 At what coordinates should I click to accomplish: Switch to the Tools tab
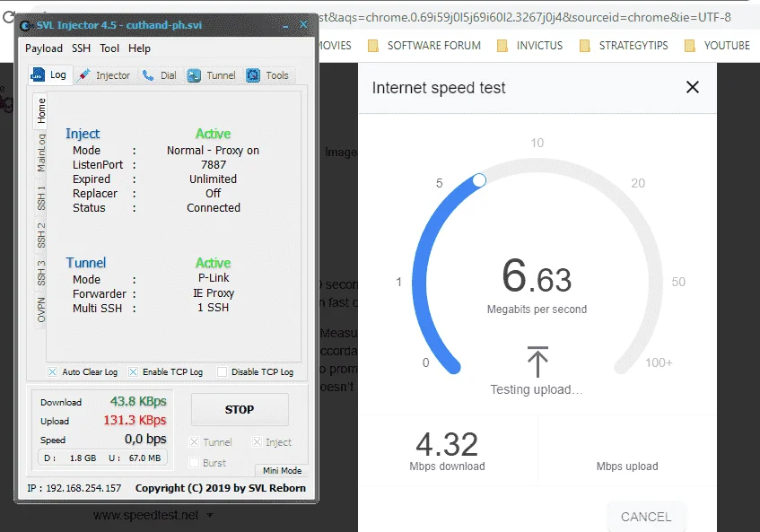pyautogui.click(x=267, y=75)
